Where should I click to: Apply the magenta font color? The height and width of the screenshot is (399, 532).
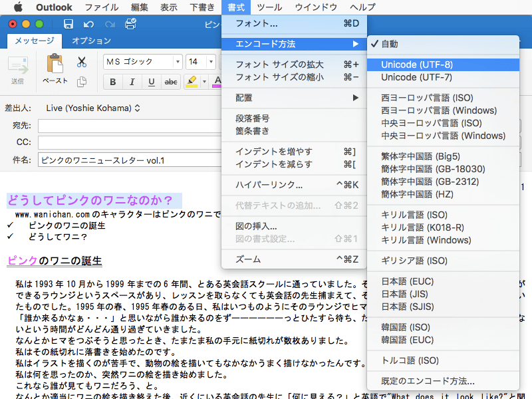[x=217, y=82]
